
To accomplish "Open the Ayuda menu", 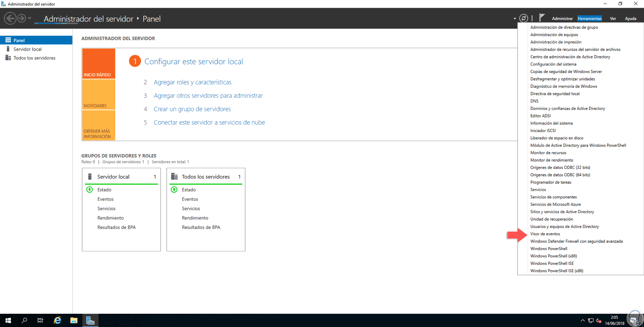I will tap(631, 19).
